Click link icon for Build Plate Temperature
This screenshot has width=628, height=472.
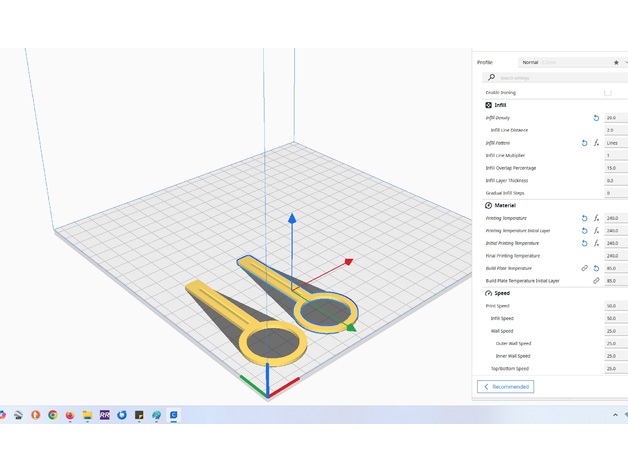[x=585, y=268]
